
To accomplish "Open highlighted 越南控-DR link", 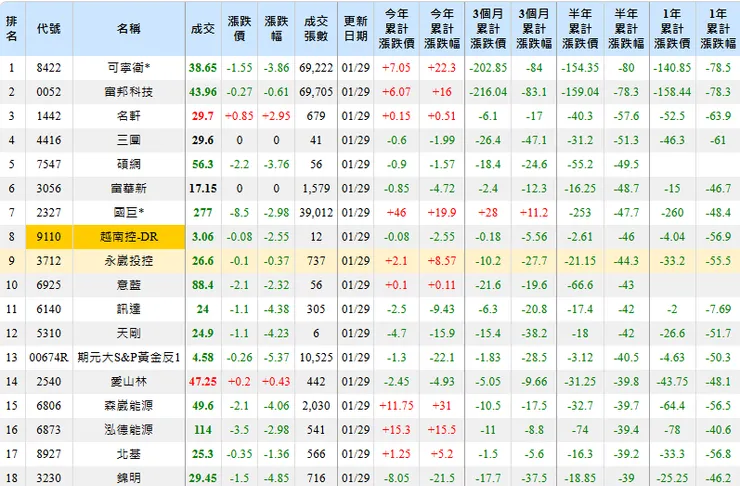I will pos(128,236).
